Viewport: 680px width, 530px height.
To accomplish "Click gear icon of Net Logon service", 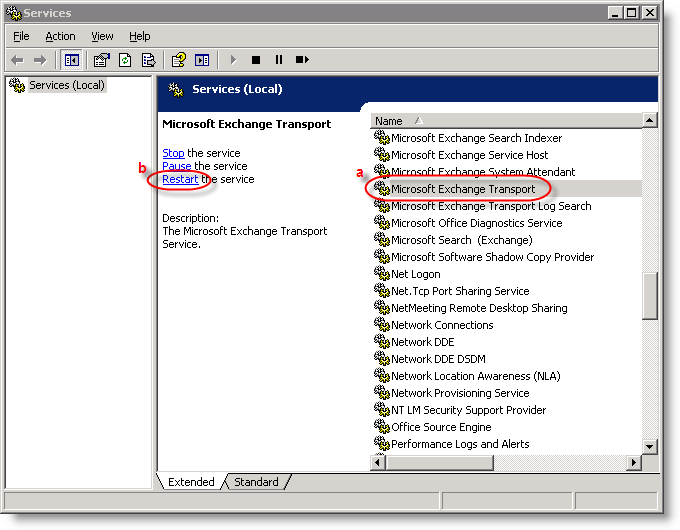I will click(x=382, y=274).
